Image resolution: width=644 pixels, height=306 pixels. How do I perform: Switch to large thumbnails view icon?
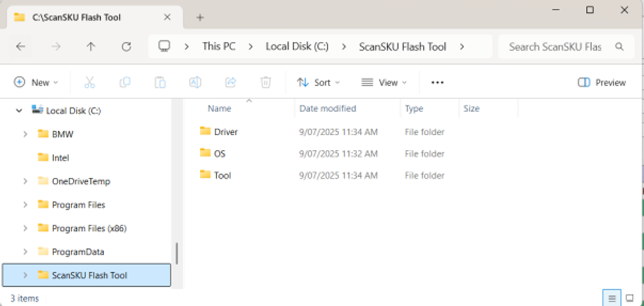pos(629,298)
